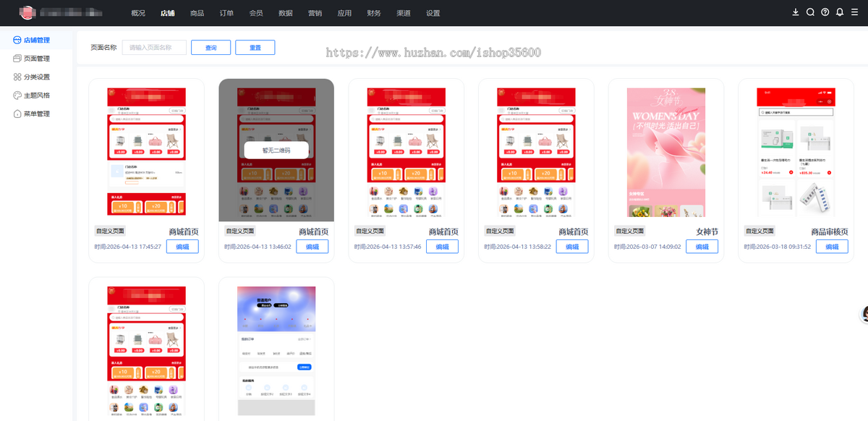Open the search icon in the top bar
868x421 pixels.
pos(810,12)
